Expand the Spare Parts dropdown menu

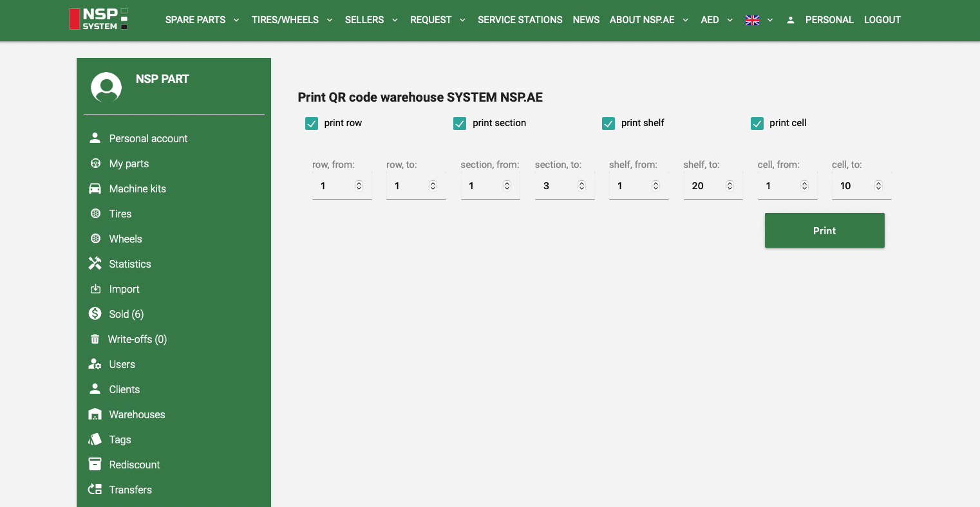click(202, 20)
